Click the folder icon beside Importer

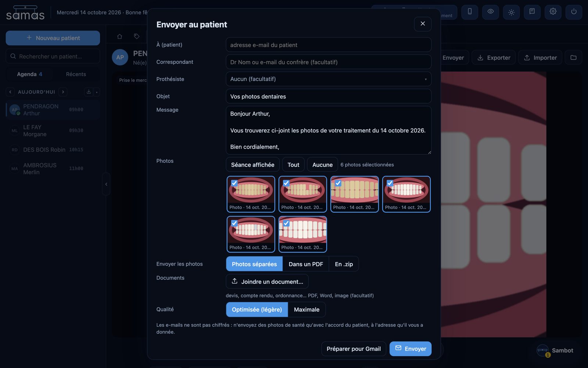(x=573, y=57)
